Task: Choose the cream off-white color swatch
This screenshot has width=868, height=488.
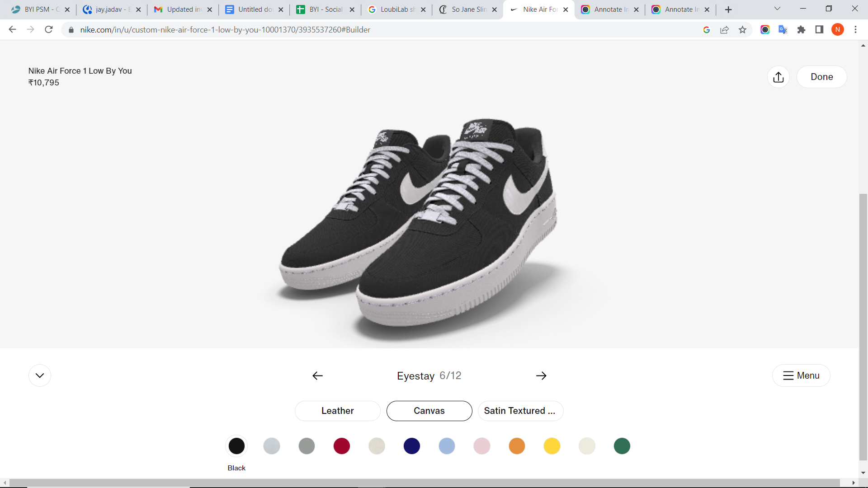Action: pos(587,446)
